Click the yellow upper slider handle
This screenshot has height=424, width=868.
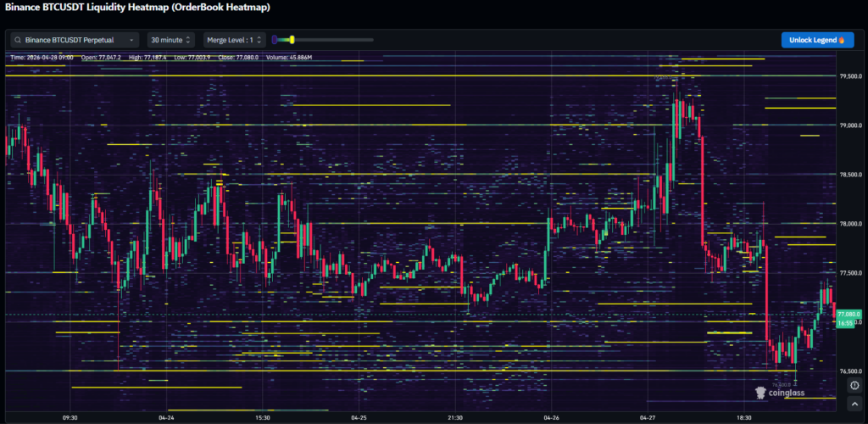[x=292, y=39]
